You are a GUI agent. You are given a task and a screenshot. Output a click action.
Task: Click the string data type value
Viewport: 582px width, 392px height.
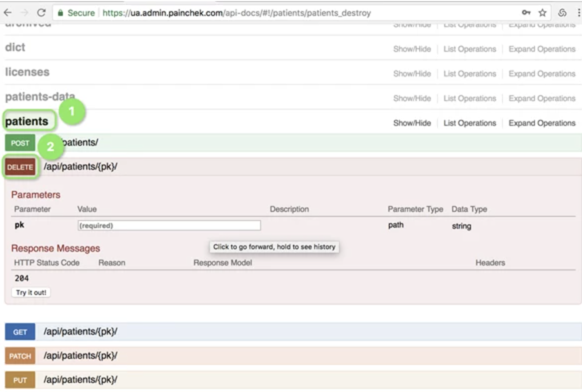point(461,226)
